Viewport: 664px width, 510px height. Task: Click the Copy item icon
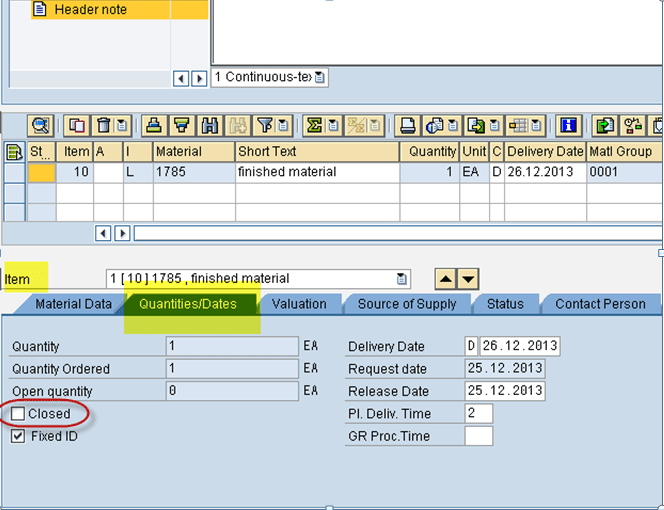[76, 126]
